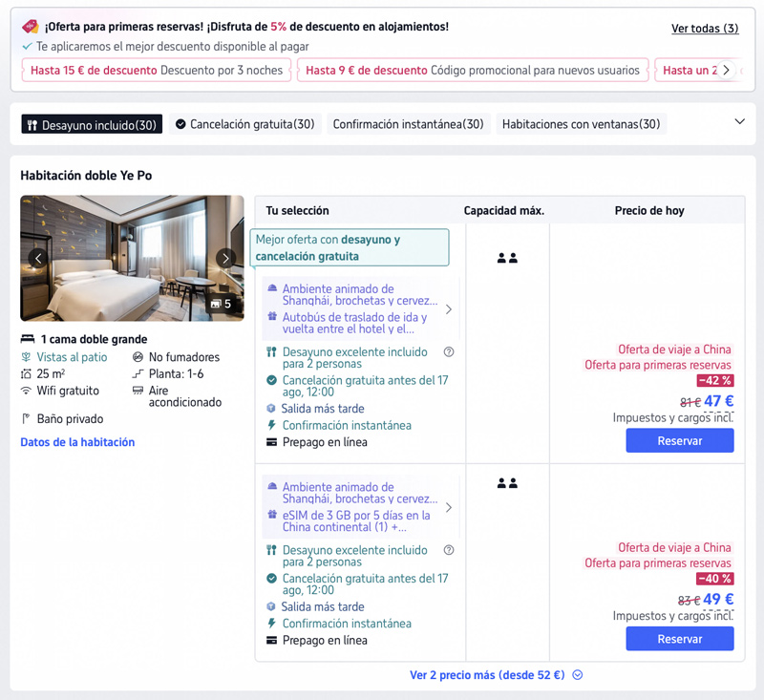Show next promo coupon with arrow

click(x=726, y=70)
